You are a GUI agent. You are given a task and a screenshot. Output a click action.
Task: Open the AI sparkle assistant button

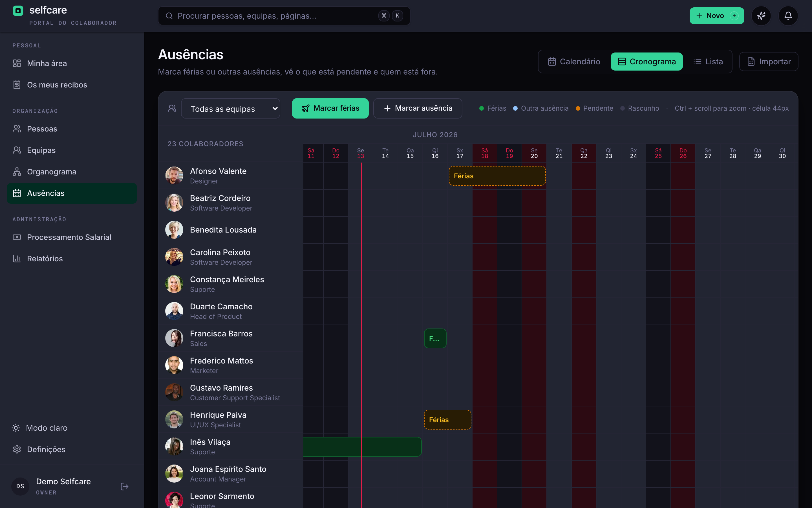coord(761,16)
